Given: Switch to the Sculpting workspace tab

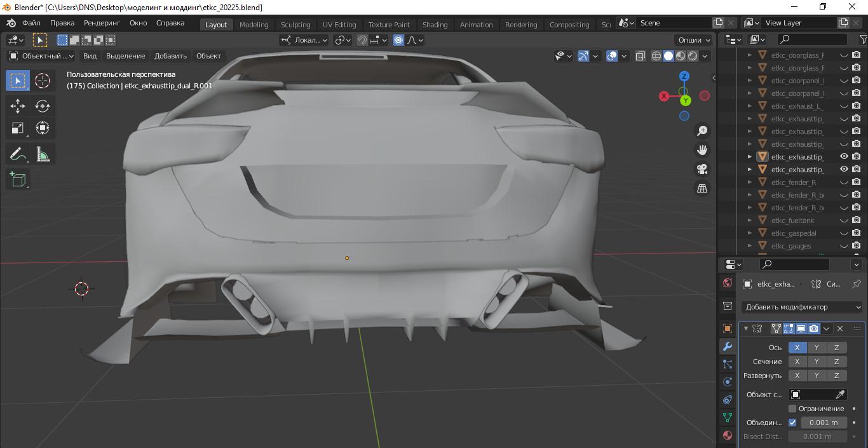Looking at the screenshot, I should [x=295, y=25].
